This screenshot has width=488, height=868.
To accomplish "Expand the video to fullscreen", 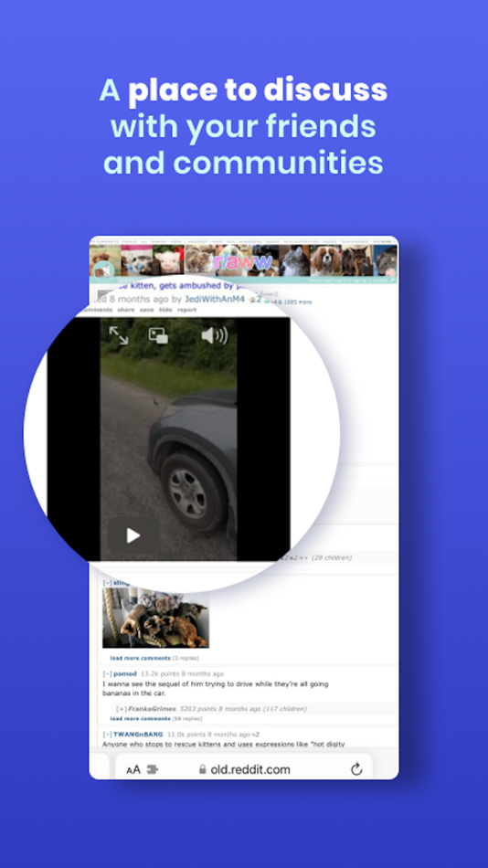I will click(119, 335).
